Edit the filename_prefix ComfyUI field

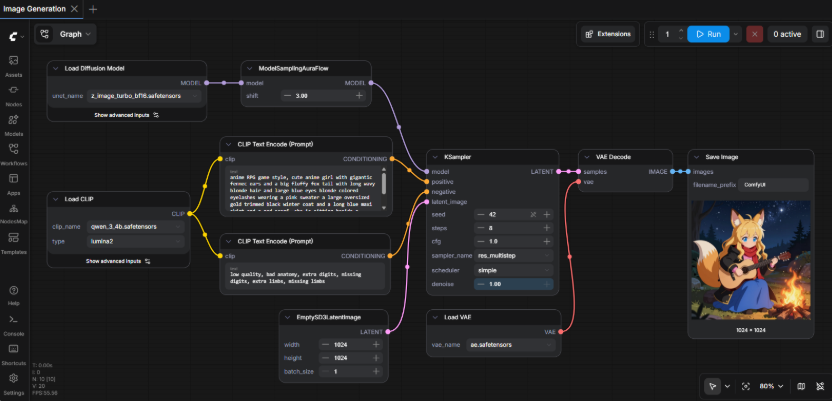coord(773,185)
